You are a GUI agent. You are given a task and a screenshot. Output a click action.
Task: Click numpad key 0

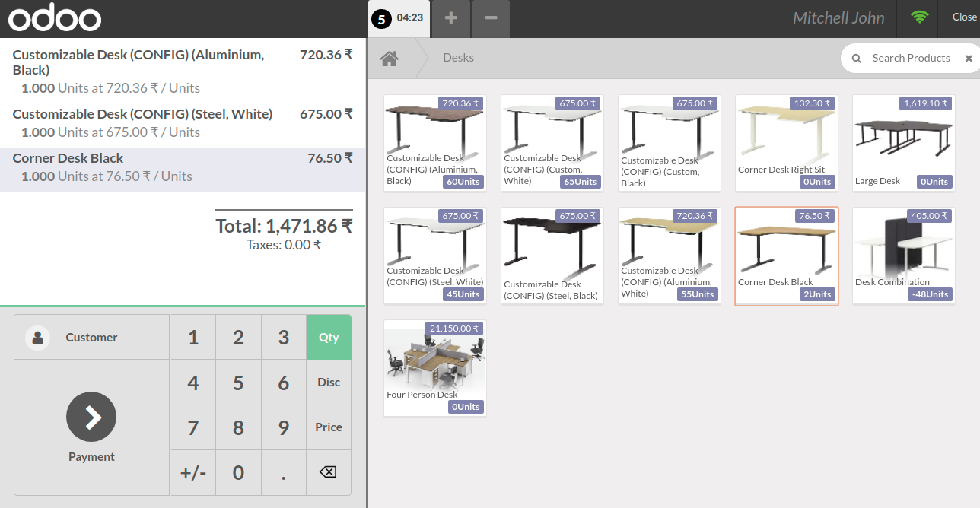click(x=238, y=472)
